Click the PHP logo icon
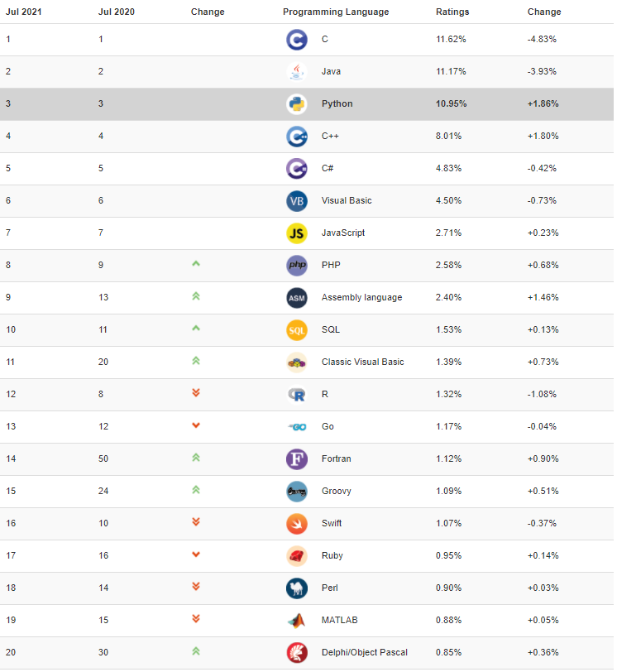 [297, 266]
